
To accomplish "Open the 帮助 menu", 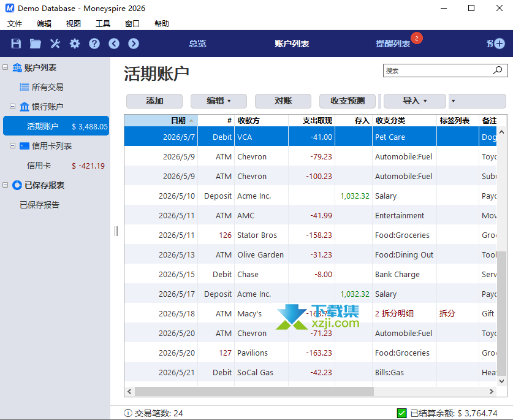I will (162, 23).
